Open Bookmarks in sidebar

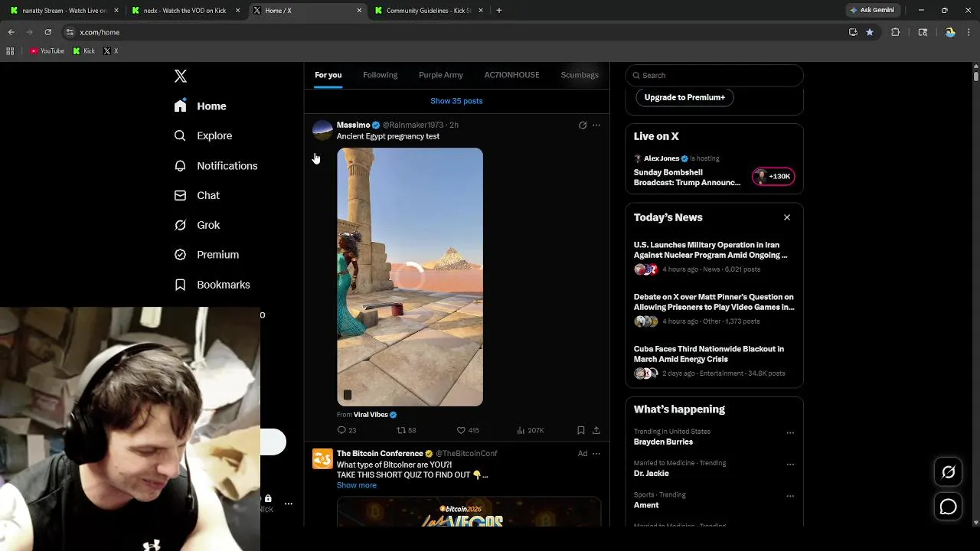pos(212,285)
